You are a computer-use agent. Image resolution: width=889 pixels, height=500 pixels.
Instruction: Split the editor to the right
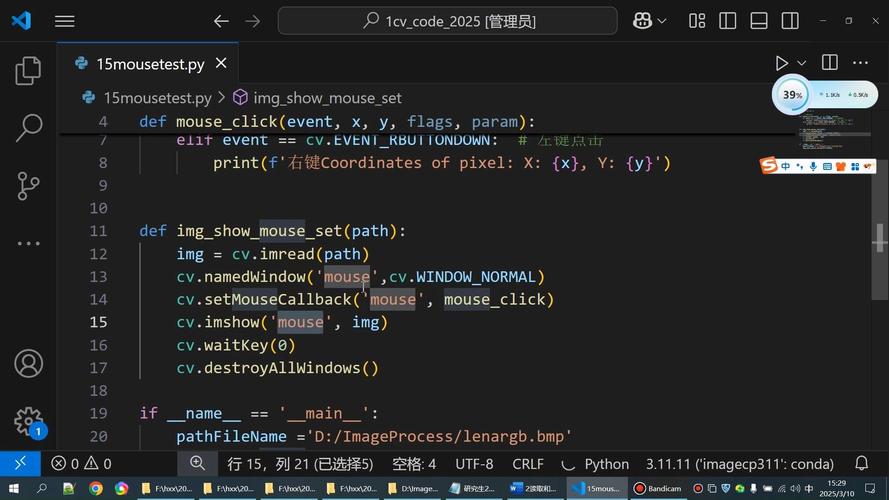coord(829,62)
